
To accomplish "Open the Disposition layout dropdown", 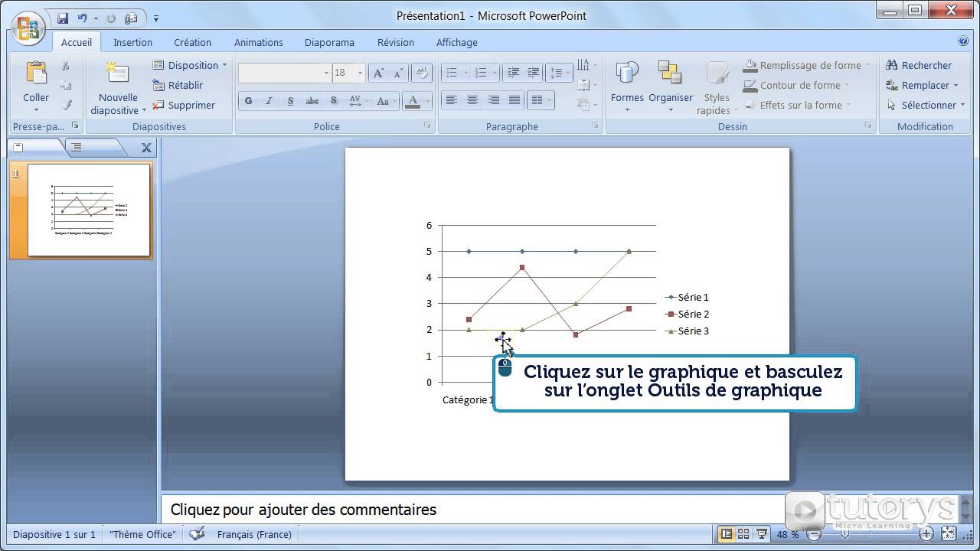I will tap(190, 65).
